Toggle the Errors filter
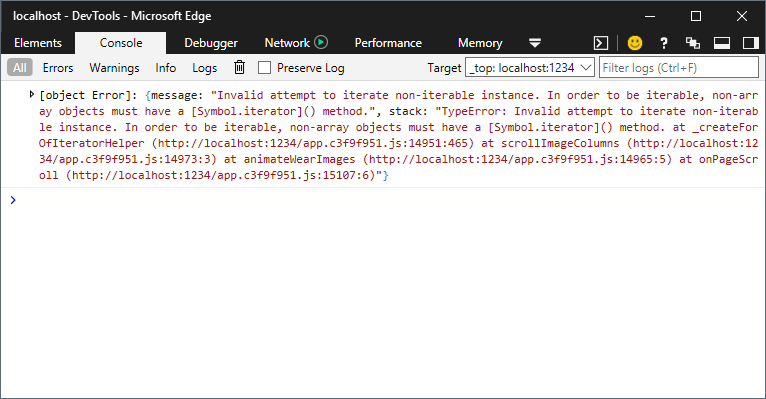766x399 pixels. 58,67
